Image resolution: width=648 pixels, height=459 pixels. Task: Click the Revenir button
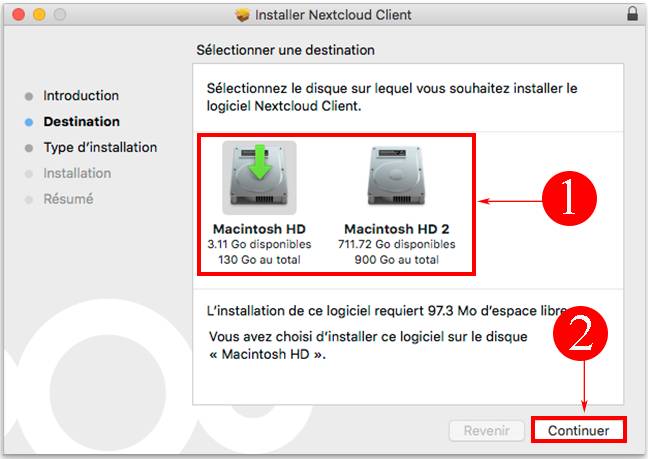tap(486, 430)
